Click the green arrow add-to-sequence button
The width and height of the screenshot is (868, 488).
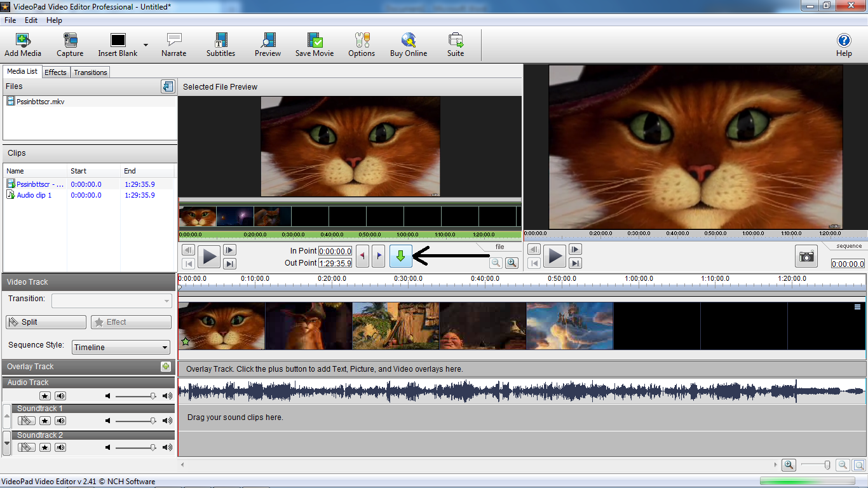400,256
